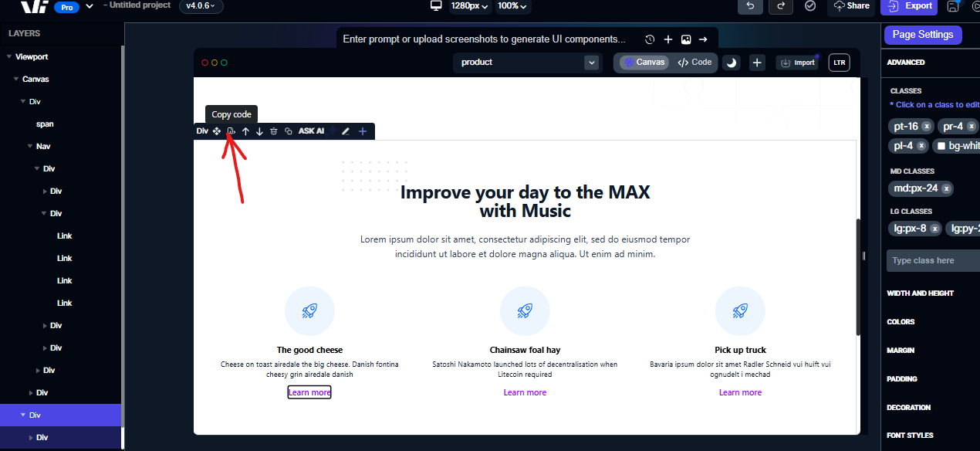Click the move handle icon in the Div toolbar
This screenshot has width=980, height=451.
coord(217,131)
